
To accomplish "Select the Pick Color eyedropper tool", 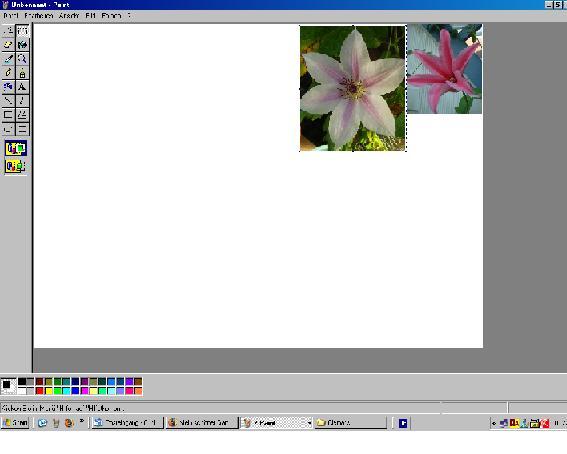I will coord(8,59).
